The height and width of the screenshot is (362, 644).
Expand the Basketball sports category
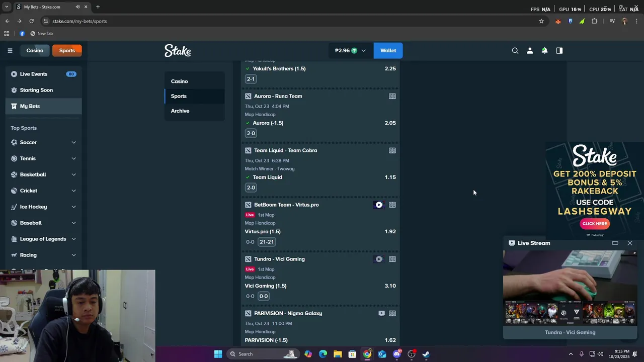73,174
